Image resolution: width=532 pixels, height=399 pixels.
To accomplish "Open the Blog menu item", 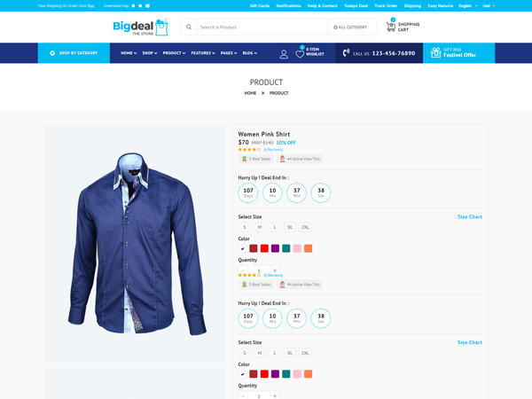I will [250, 53].
